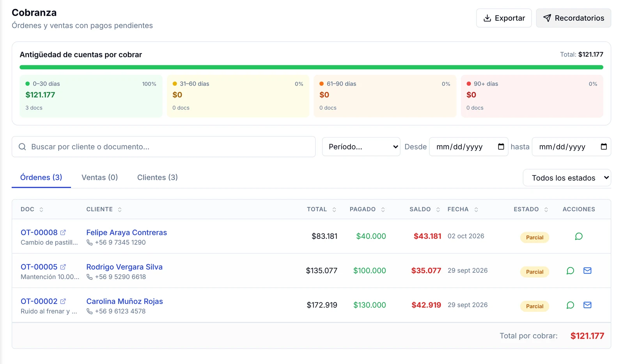
Task: Open order OT-00002 link
Action: click(x=39, y=301)
